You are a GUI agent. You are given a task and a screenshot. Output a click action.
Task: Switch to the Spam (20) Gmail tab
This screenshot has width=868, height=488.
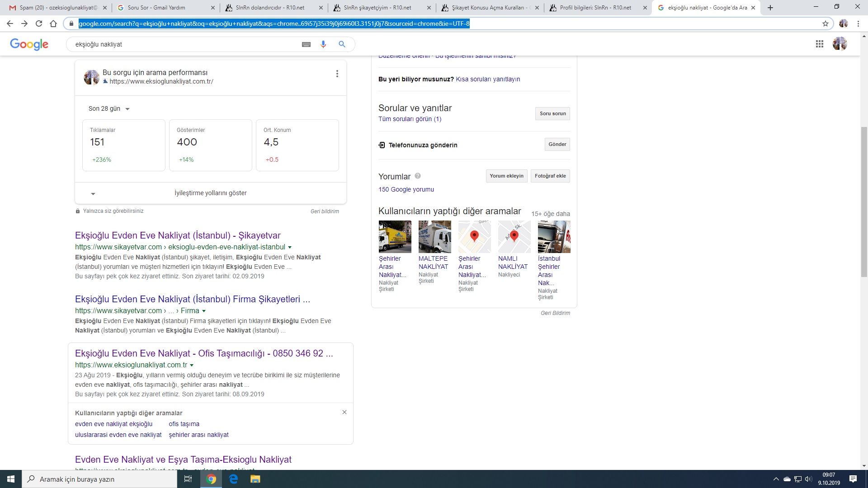[57, 8]
